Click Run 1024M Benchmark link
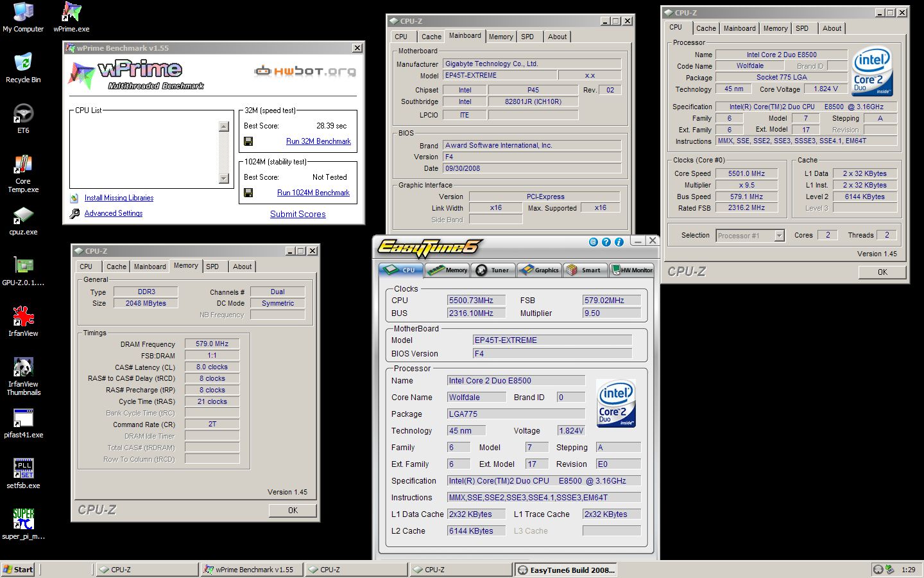Screen dimensions: 924x578 (x=313, y=193)
